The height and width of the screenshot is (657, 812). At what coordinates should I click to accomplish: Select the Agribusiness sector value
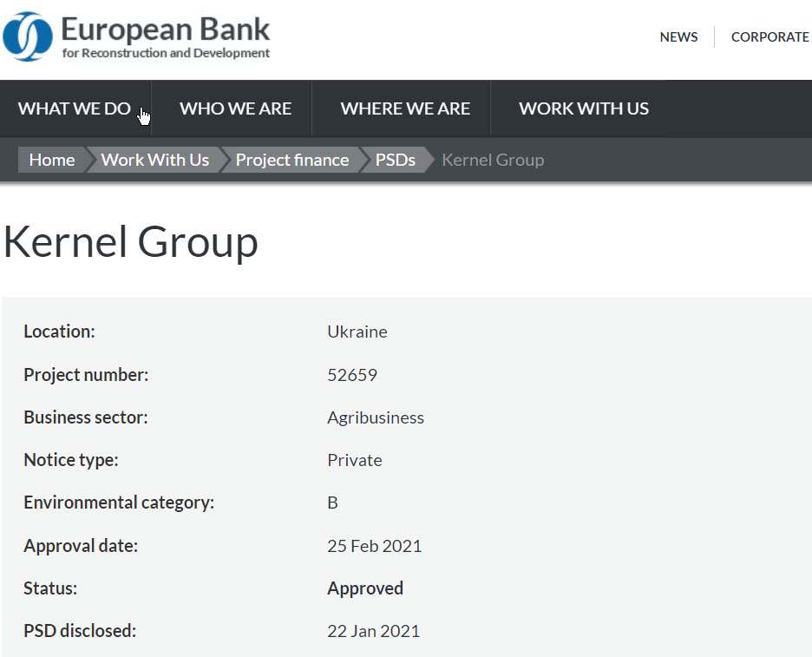(376, 417)
